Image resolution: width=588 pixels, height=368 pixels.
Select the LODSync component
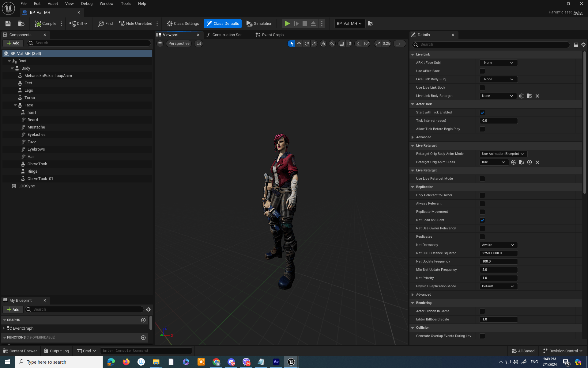tap(26, 186)
